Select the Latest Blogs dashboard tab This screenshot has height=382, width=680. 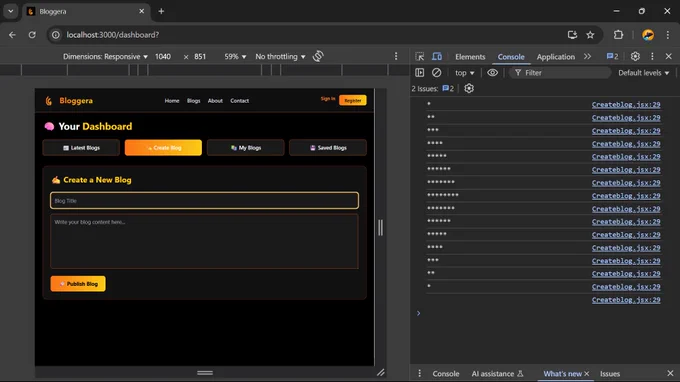81,148
